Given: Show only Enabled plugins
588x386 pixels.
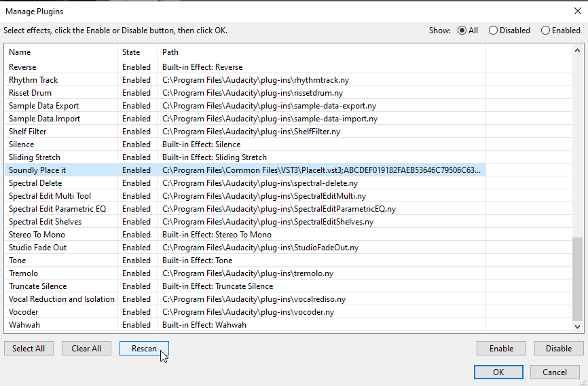Looking at the screenshot, I should 561,31.
